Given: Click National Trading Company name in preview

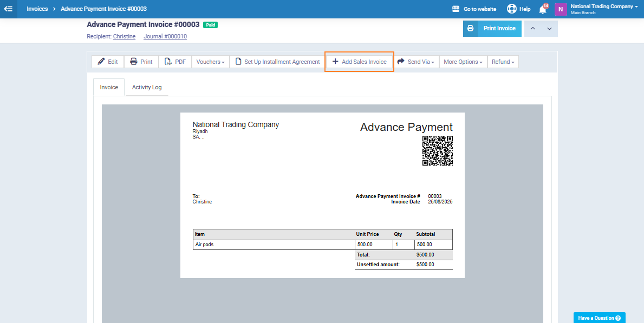Looking at the screenshot, I should pyautogui.click(x=236, y=124).
